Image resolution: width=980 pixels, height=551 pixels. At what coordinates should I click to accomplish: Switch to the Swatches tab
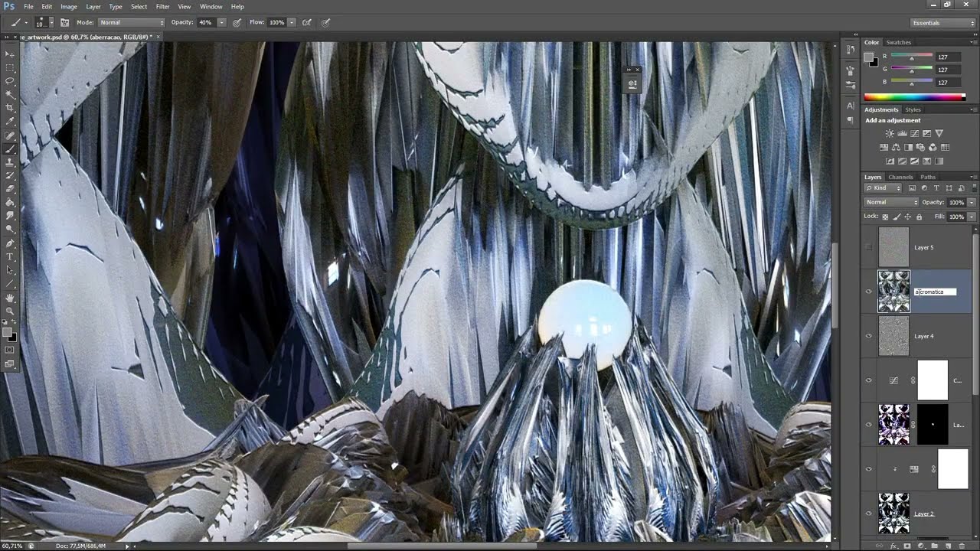pyautogui.click(x=899, y=42)
